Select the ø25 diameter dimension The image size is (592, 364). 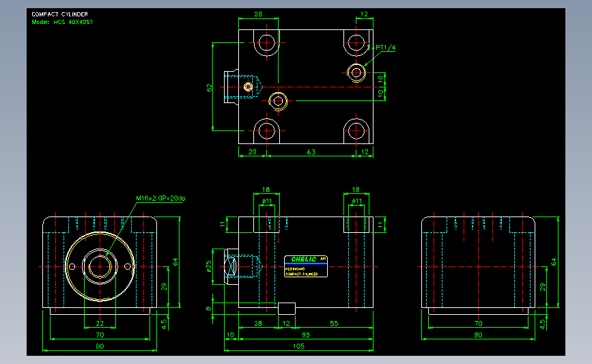point(209,266)
